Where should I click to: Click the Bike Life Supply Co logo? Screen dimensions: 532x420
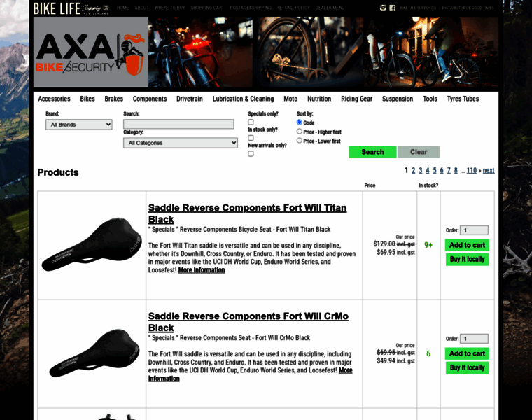71,8
